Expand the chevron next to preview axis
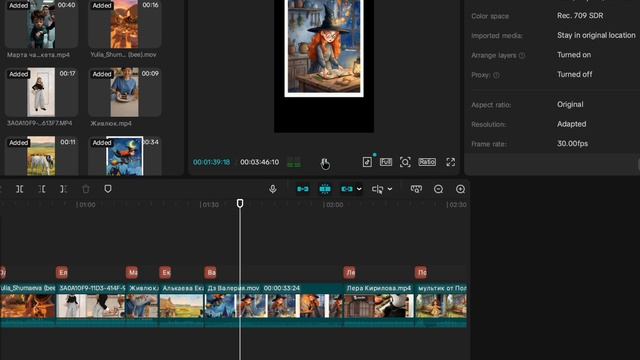 (x=390, y=189)
